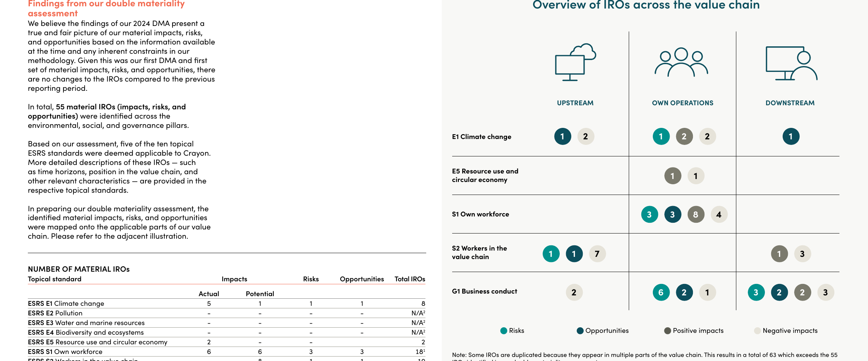Image resolution: width=868 pixels, height=361 pixels.
Task: Click ESRS E4 Biodiversity and ecosystems row
Action: point(227,332)
